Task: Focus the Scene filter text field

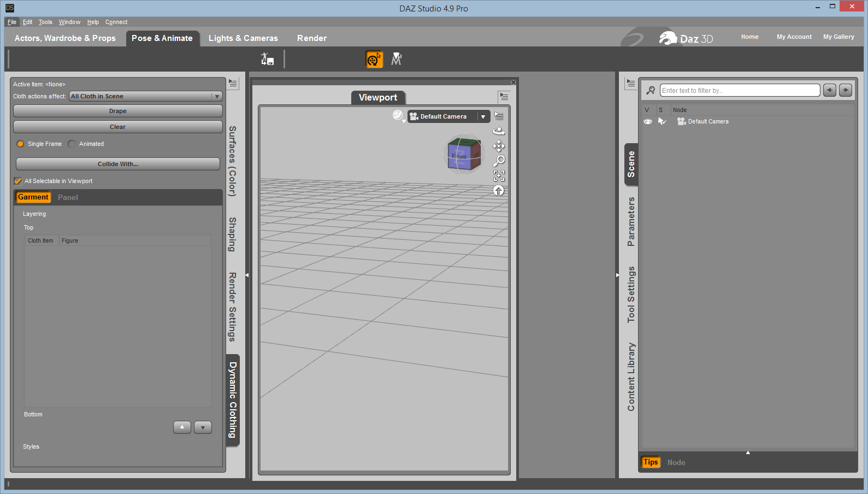Action: tap(740, 90)
